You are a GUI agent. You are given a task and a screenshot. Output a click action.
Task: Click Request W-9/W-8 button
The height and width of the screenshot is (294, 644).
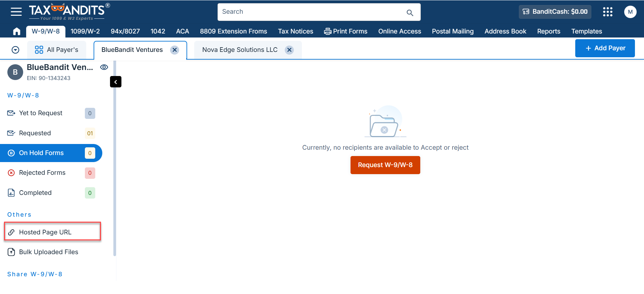click(385, 165)
